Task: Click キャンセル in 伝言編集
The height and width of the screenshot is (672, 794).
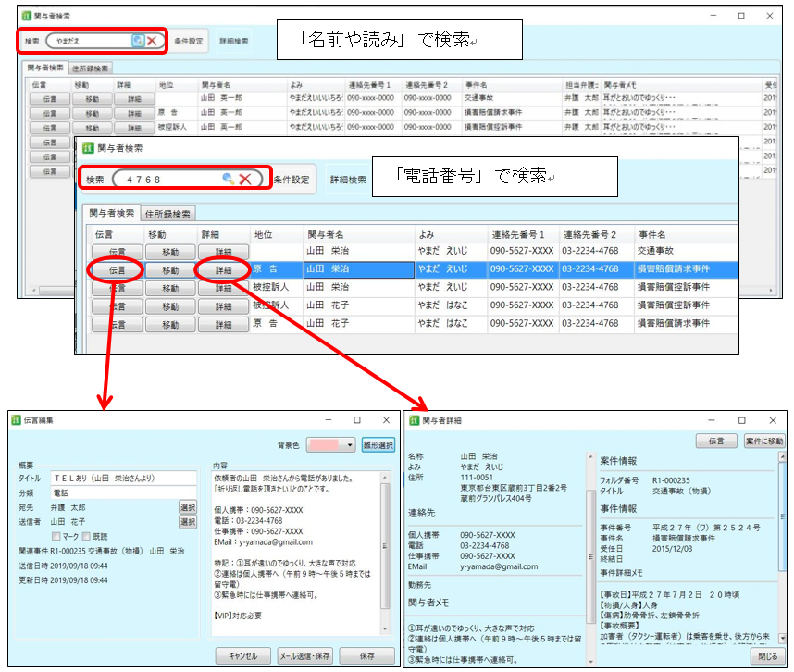Action: click(x=243, y=655)
